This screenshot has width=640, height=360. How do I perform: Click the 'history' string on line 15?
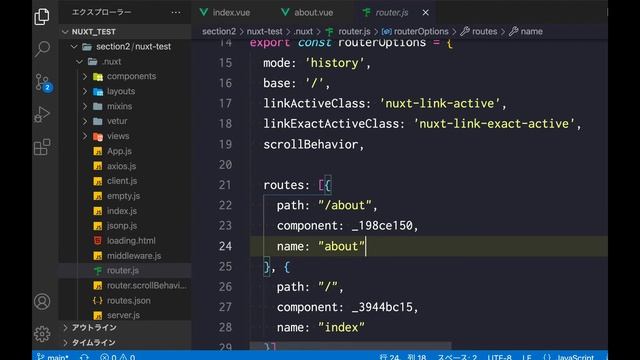(335, 63)
